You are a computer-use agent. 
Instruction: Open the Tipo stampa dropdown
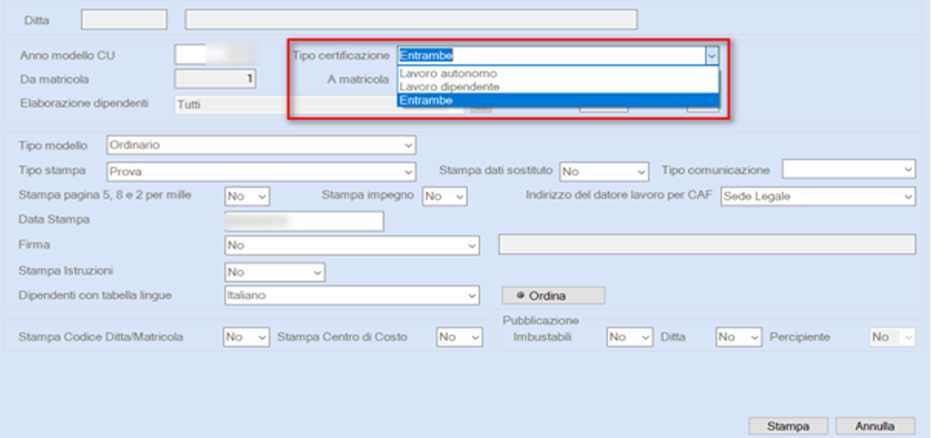261,172
